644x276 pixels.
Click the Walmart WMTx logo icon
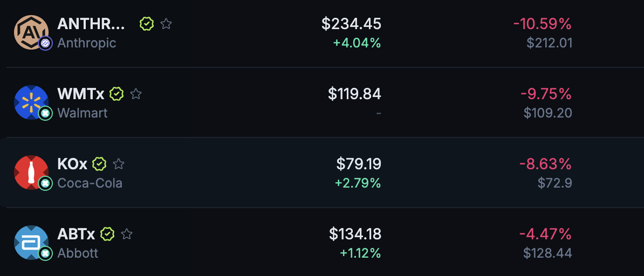[x=31, y=102]
